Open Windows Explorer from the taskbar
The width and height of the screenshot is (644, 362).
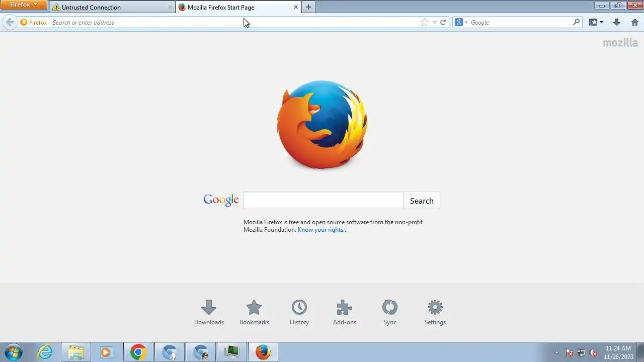(76, 352)
